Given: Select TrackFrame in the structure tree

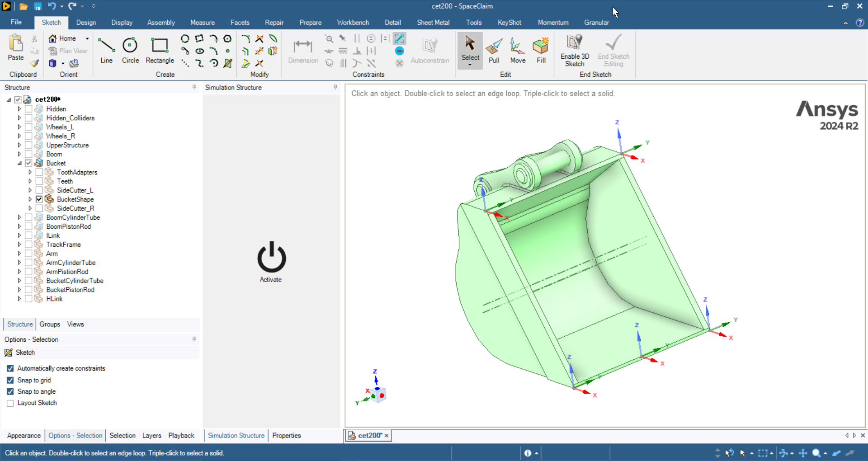Looking at the screenshot, I should click(x=63, y=245).
